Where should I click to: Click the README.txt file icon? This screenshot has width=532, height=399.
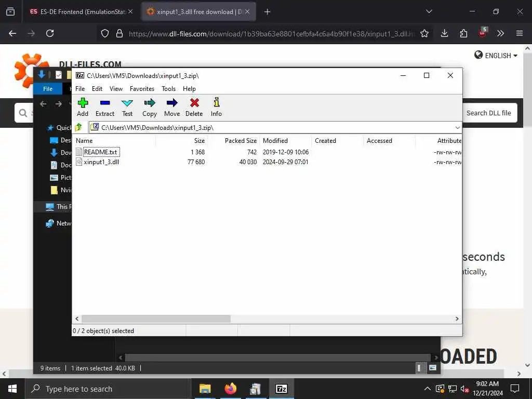coord(79,152)
